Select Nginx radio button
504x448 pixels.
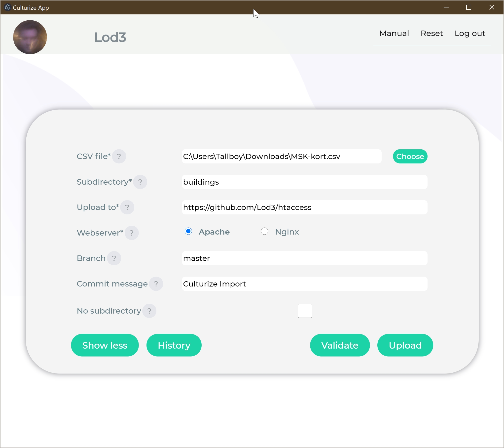tap(264, 231)
